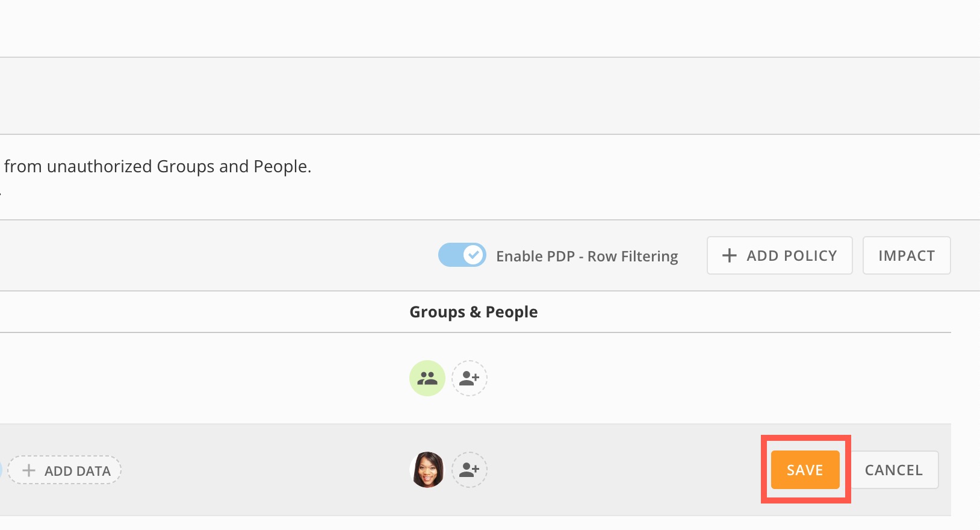Add a person using first row's add-user icon
980x530 pixels.
coord(470,378)
